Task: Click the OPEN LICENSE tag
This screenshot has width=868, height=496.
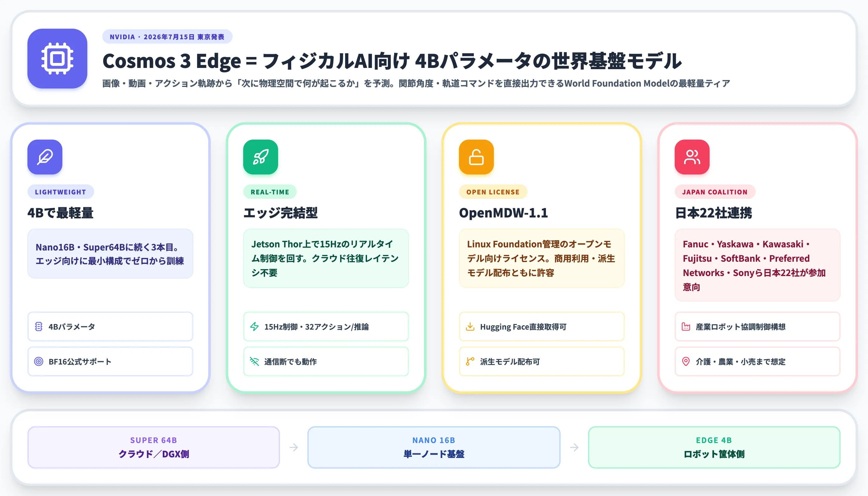Action: tap(493, 192)
